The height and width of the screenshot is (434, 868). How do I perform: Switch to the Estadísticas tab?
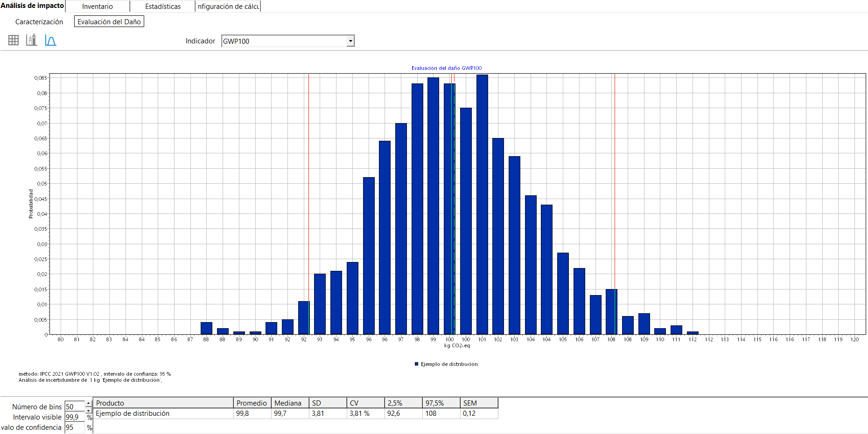(163, 7)
